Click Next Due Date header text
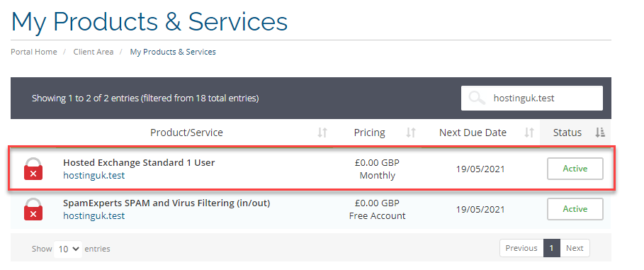 click(473, 133)
